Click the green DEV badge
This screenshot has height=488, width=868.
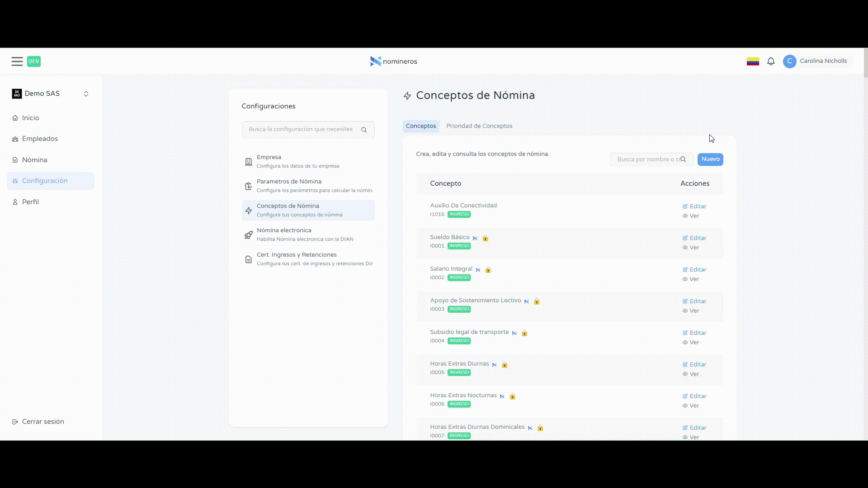[34, 61]
